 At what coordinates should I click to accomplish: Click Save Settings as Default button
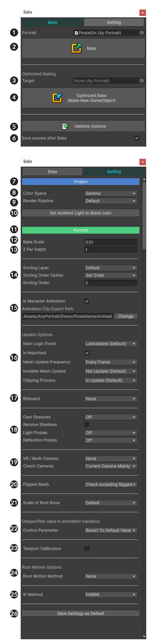(x=81, y=613)
